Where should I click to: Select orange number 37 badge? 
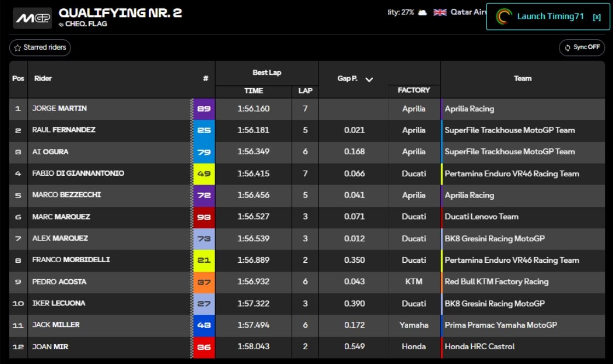pyautogui.click(x=204, y=282)
